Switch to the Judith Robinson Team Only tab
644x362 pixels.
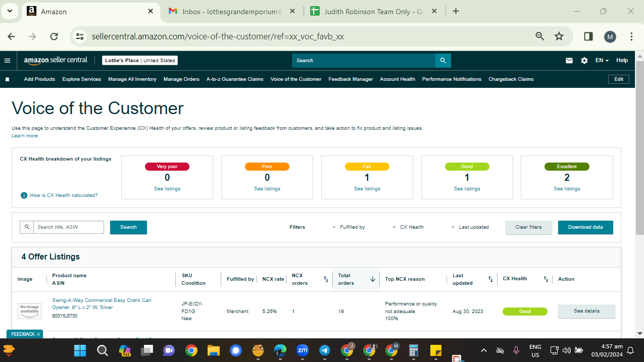373,11
